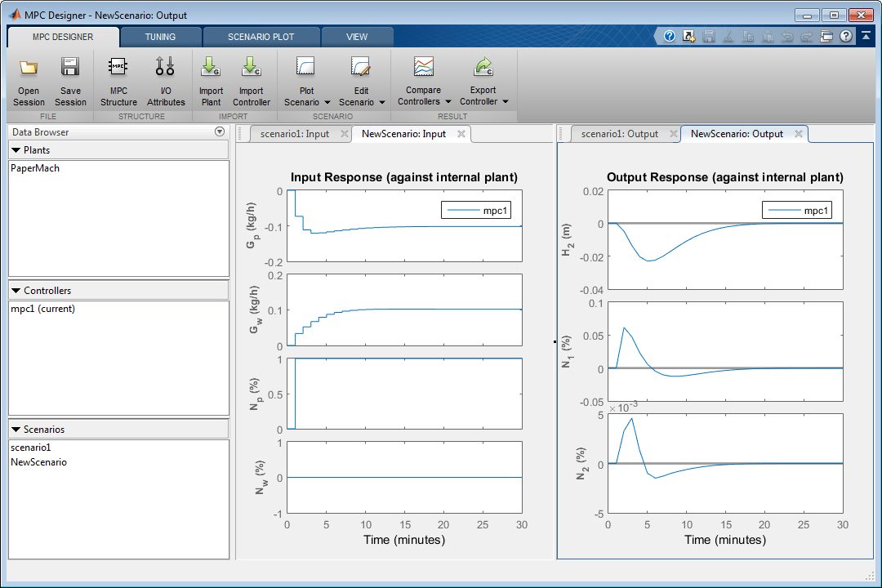Screen dimensions: 882x588
Task: Click the Import Plant icon
Action: tap(211, 66)
